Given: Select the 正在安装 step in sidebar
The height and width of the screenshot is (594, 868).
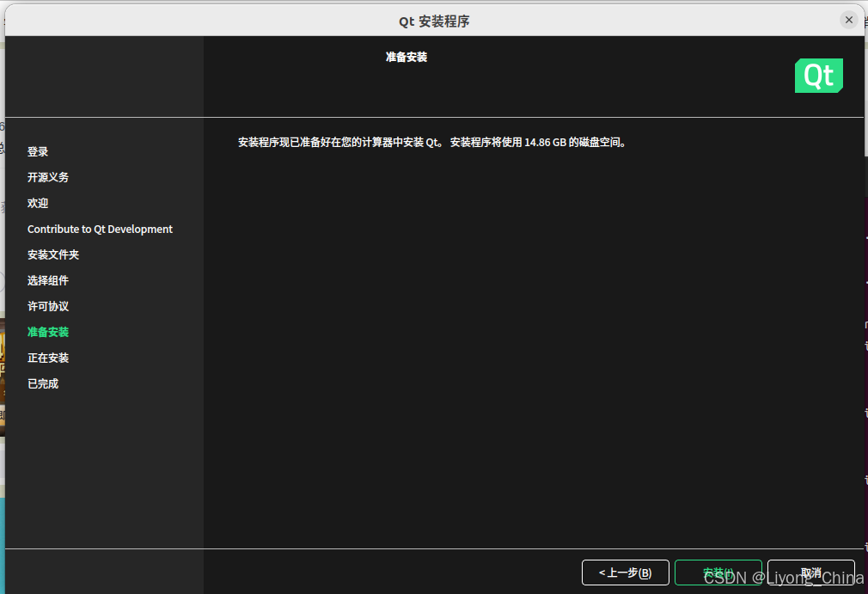Looking at the screenshot, I should 48,358.
